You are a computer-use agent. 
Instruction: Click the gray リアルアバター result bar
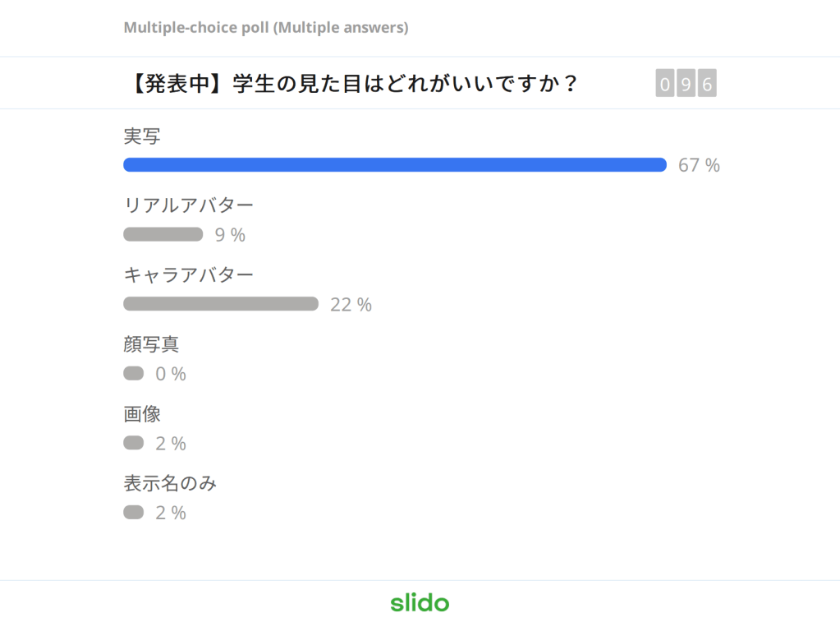pyautogui.click(x=163, y=235)
